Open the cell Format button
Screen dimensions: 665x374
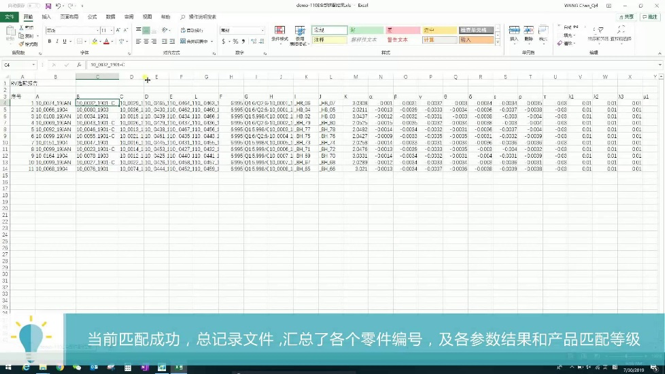pyautogui.click(x=543, y=34)
